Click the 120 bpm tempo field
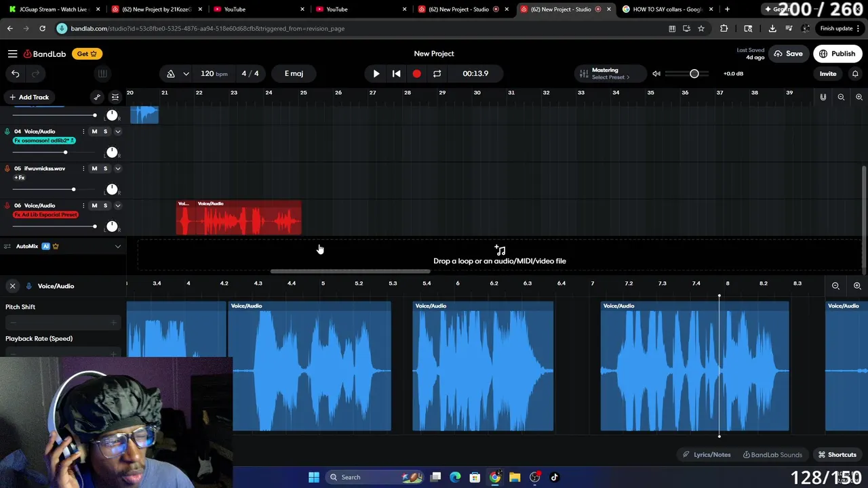 pos(214,73)
